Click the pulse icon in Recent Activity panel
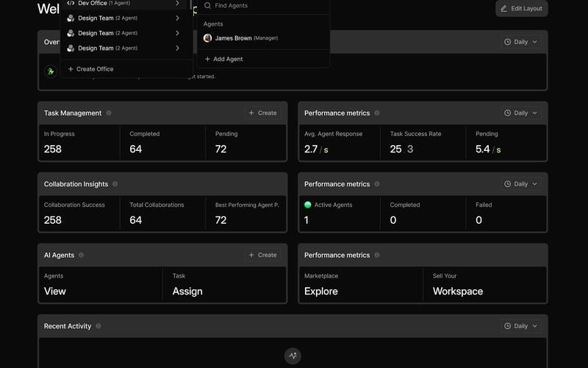The width and height of the screenshot is (588, 368). point(293,355)
